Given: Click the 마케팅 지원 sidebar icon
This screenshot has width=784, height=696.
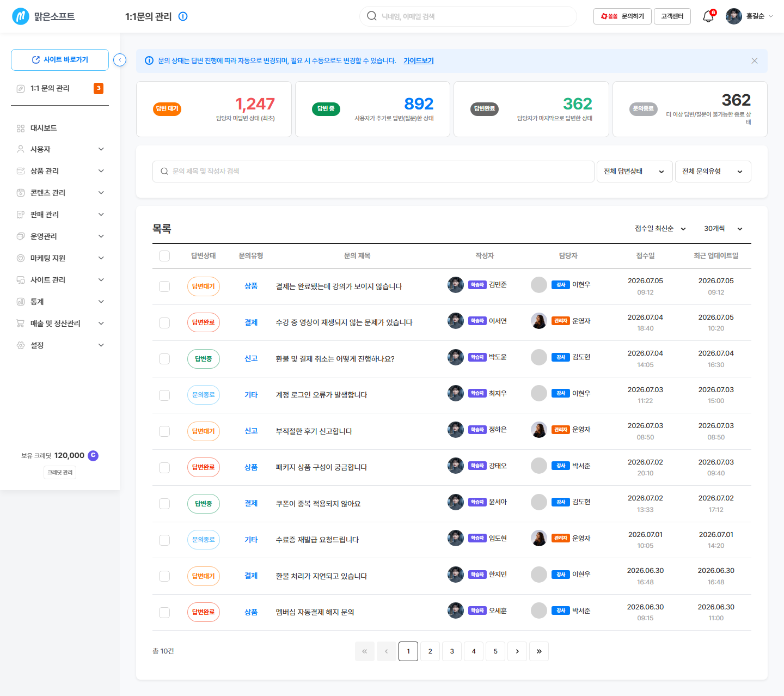Looking at the screenshot, I should click(x=21, y=258).
